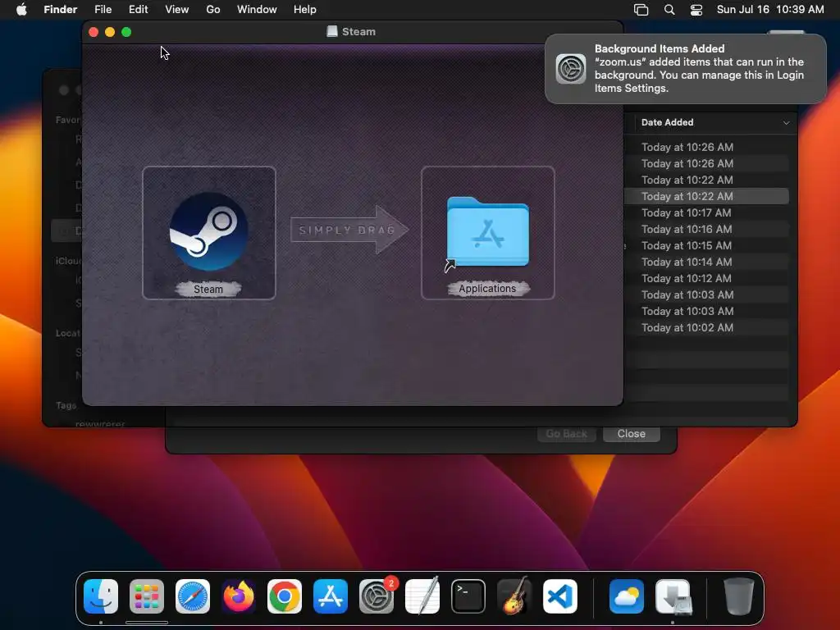Viewport: 840px width, 630px height.
Task: Launch GarageBand from the Dock
Action: (514, 596)
